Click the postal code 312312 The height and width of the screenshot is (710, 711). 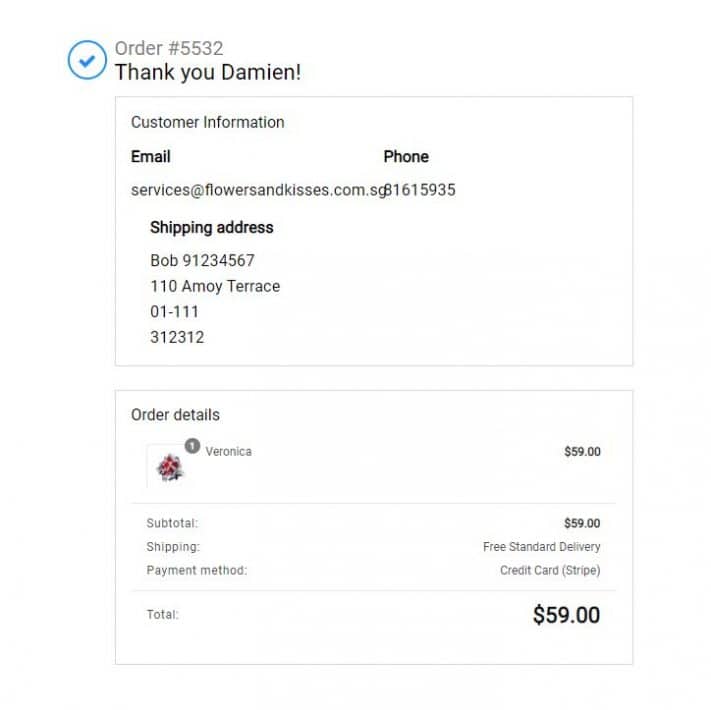pyautogui.click(x=177, y=337)
